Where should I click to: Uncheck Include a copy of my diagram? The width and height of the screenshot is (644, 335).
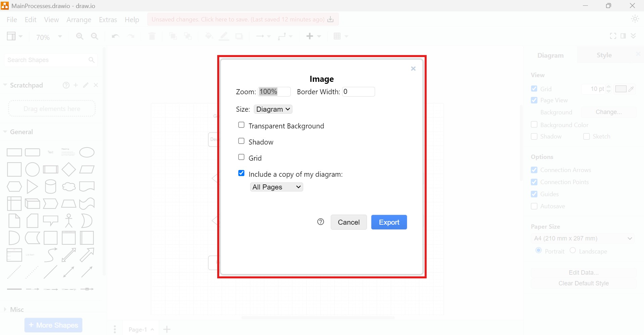click(x=241, y=173)
